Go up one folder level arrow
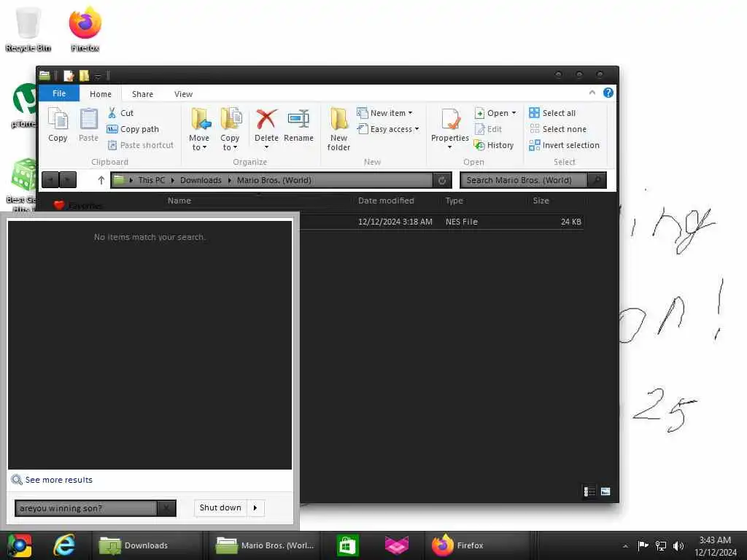The height and width of the screenshot is (560, 747). [x=101, y=180]
